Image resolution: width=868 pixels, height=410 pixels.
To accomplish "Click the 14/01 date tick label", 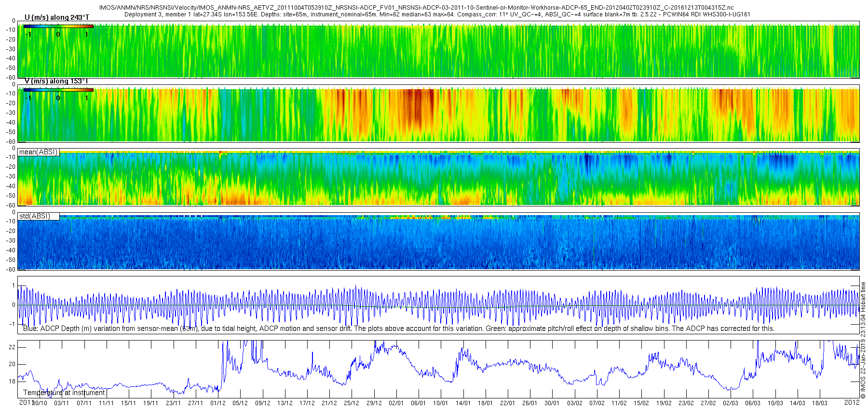I will tap(463, 403).
